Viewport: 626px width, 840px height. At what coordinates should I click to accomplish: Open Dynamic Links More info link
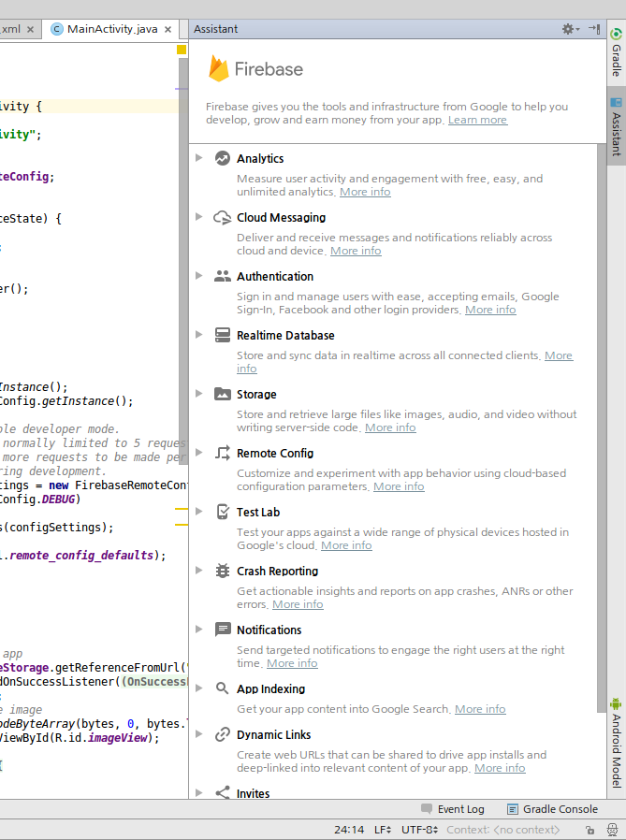coord(500,768)
